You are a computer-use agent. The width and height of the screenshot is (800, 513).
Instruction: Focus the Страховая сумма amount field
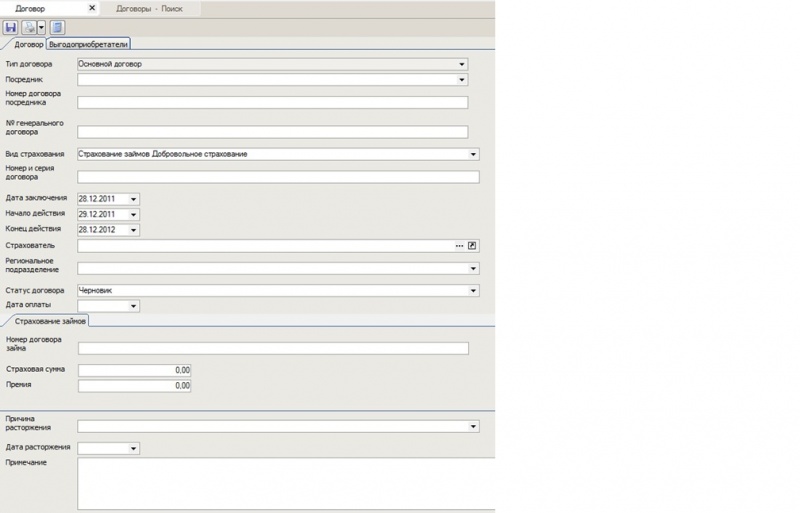point(134,370)
